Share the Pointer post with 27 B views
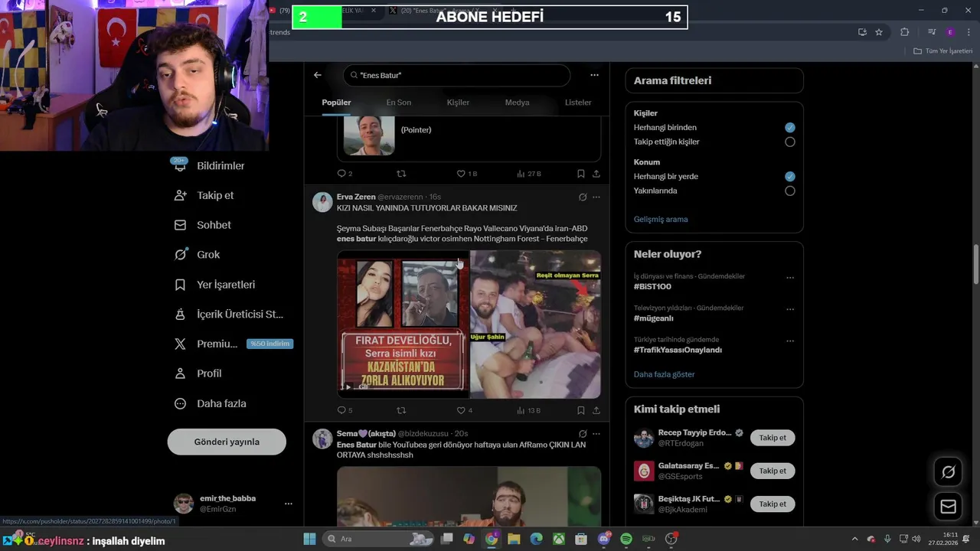Viewport: 980px width, 551px height. (x=596, y=174)
